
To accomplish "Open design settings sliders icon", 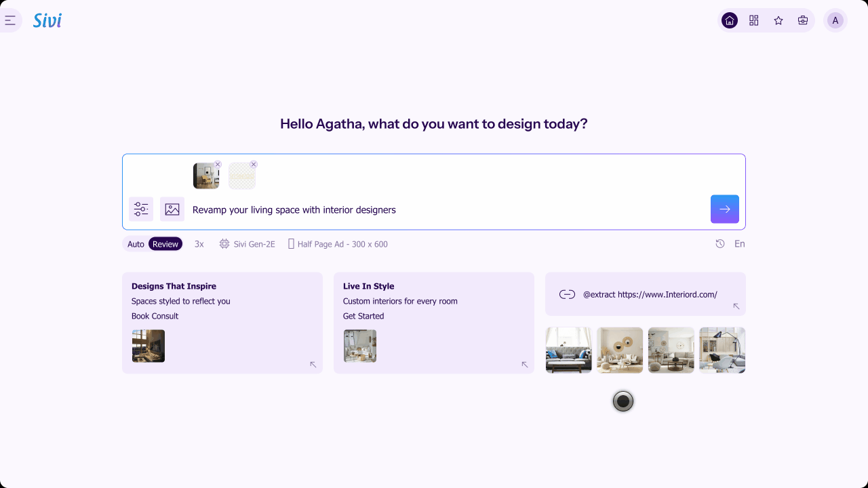I will [x=141, y=209].
